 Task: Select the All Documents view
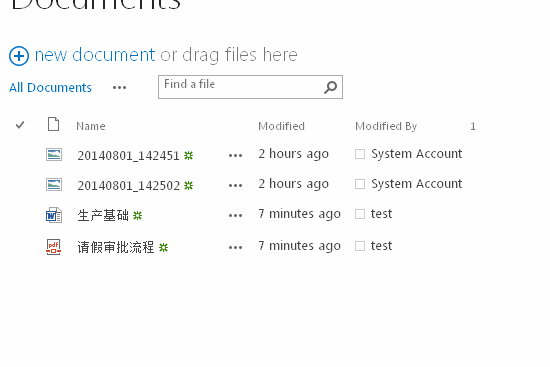[50, 87]
